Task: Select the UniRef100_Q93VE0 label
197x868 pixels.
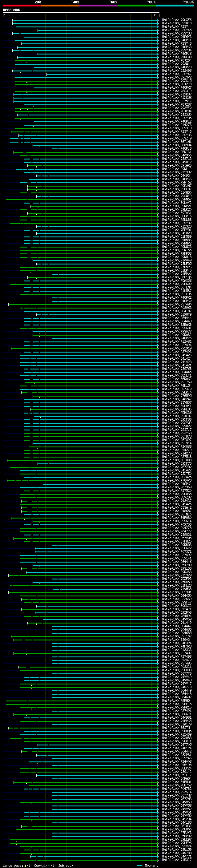Action: point(177,108)
